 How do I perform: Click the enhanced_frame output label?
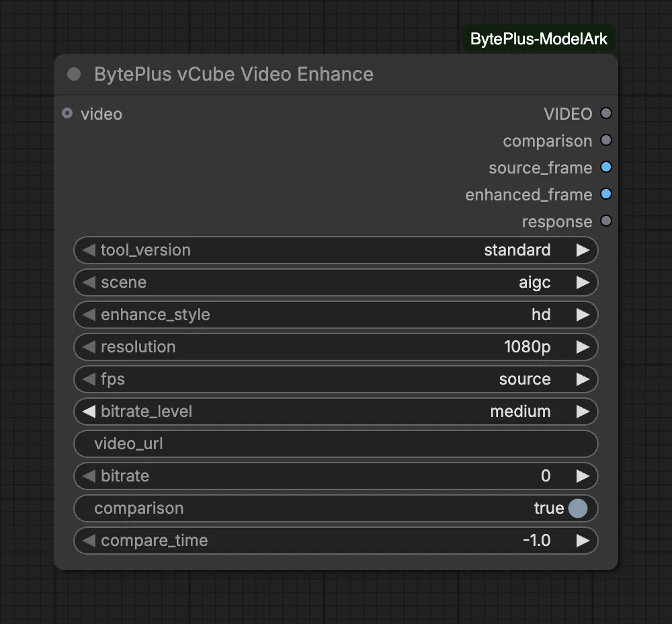click(529, 195)
